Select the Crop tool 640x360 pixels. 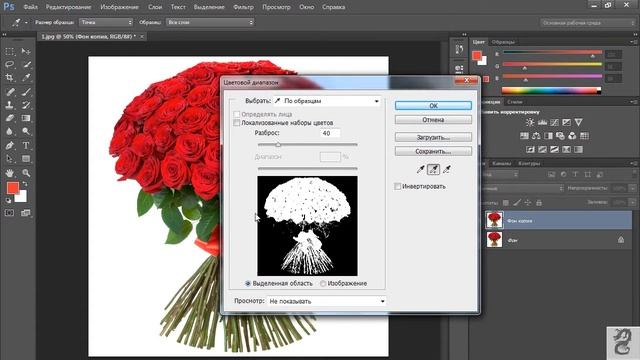click(x=10, y=78)
